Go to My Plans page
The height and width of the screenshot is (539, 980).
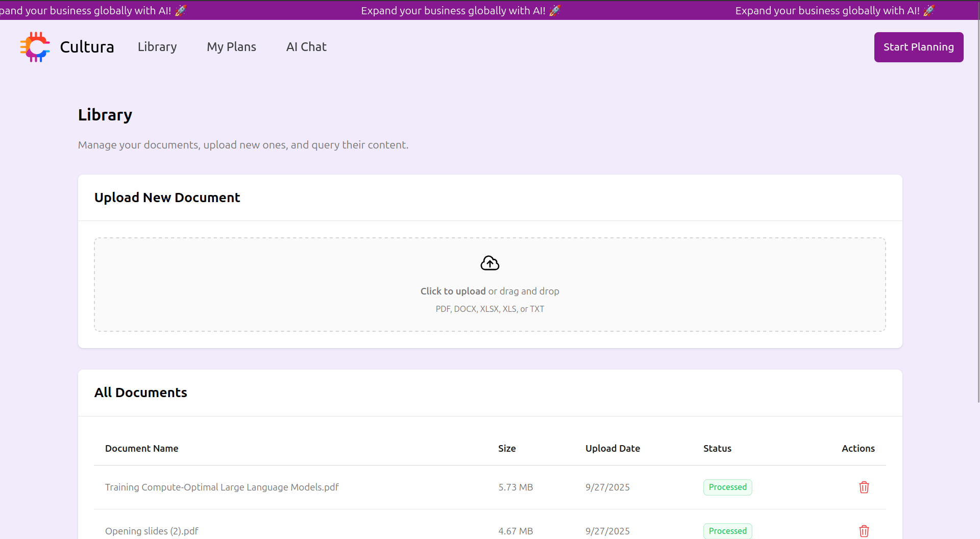(231, 47)
